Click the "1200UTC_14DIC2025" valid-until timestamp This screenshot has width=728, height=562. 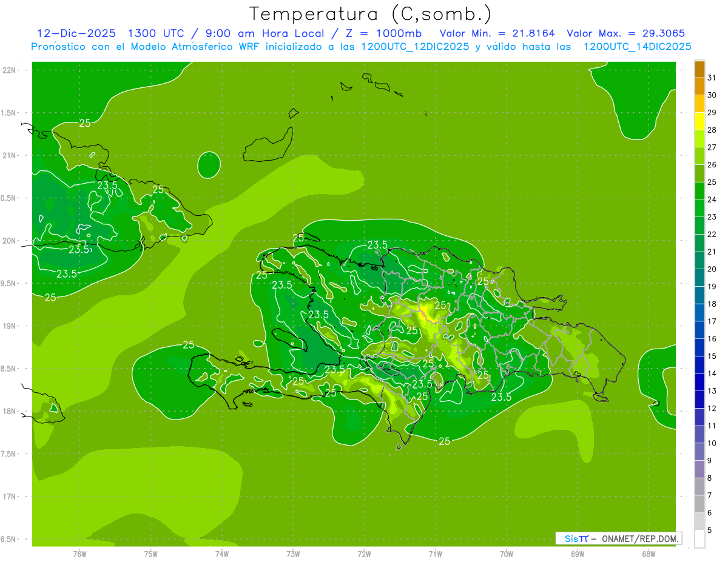tap(637, 47)
